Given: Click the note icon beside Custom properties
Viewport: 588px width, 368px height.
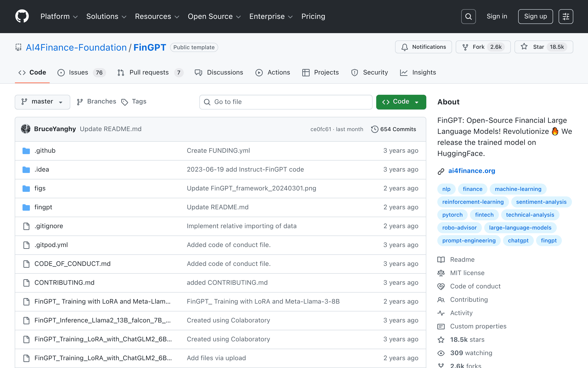Looking at the screenshot, I should pyautogui.click(x=441, y=327).
